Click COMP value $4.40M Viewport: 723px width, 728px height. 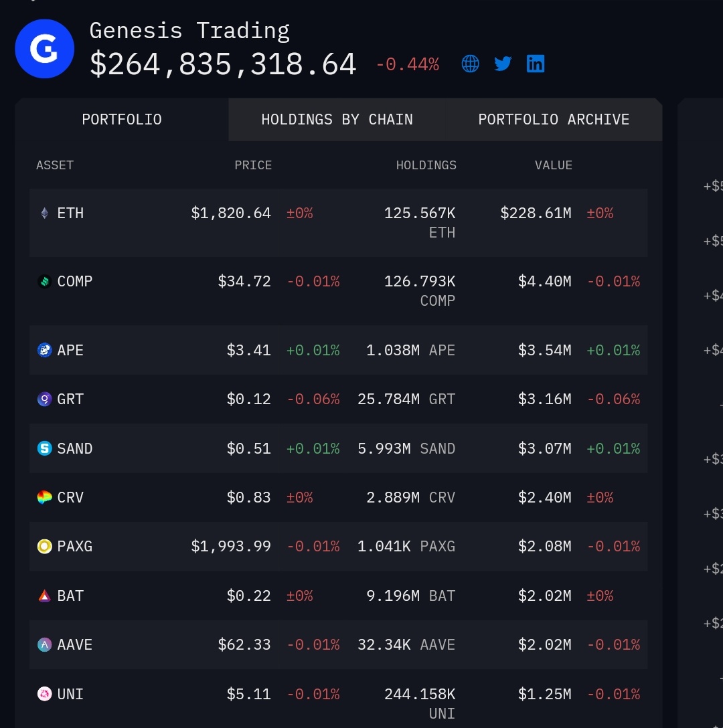[x=544, y=281]
